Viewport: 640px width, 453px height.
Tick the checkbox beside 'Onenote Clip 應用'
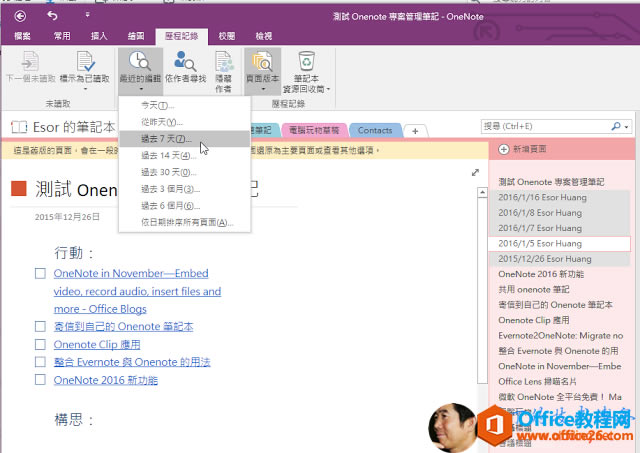click(x=40, y=344)
